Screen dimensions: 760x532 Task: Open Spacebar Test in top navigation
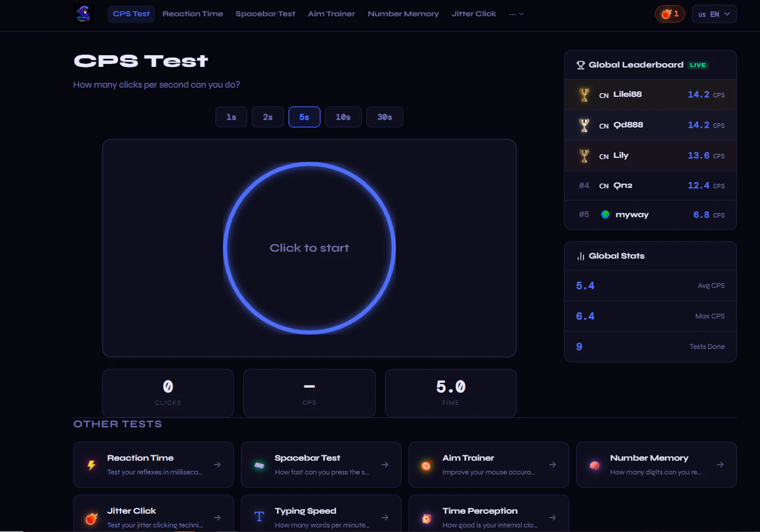(266, 14)
